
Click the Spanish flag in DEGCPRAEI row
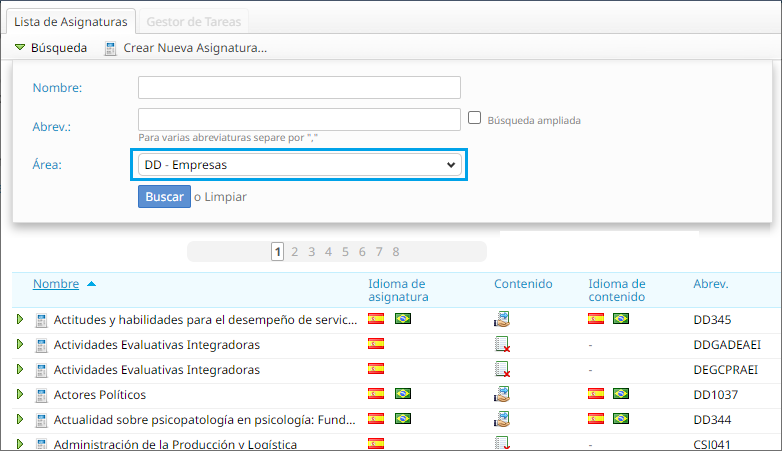[376, 369]
